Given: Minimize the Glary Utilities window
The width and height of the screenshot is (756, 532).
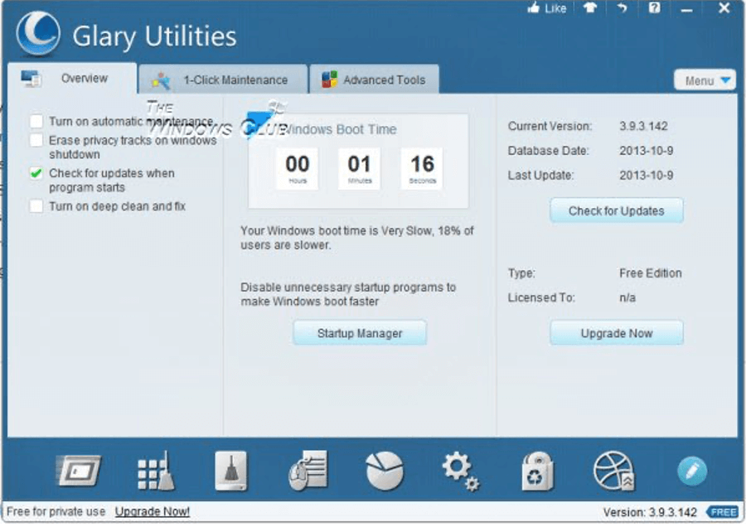Looking at the screenshot, I should tap(686, 8).
